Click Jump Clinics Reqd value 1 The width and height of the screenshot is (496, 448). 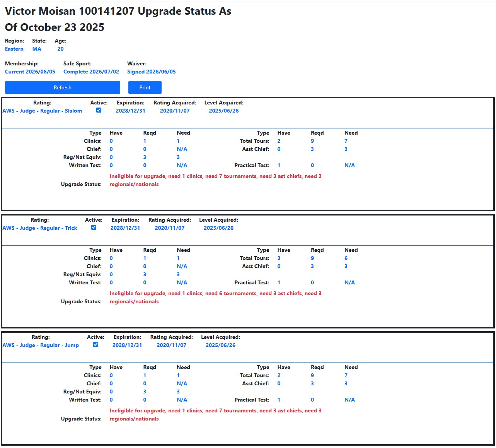145,375
